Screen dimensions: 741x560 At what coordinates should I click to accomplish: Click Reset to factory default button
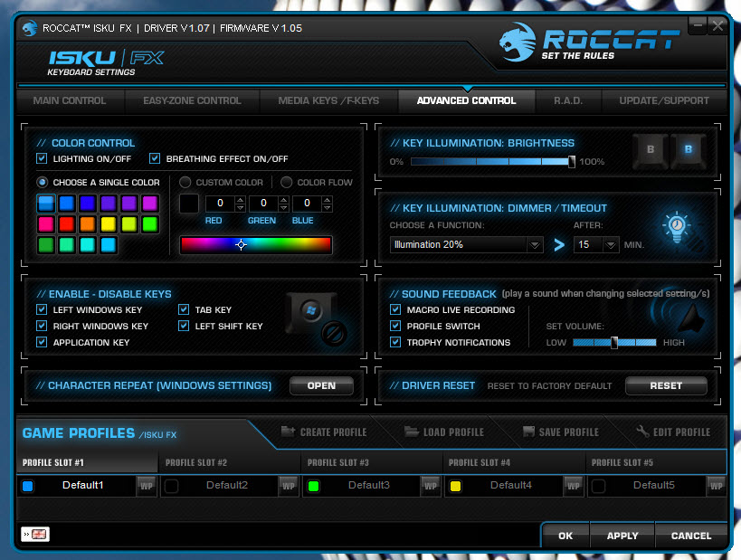pos(666,385)
